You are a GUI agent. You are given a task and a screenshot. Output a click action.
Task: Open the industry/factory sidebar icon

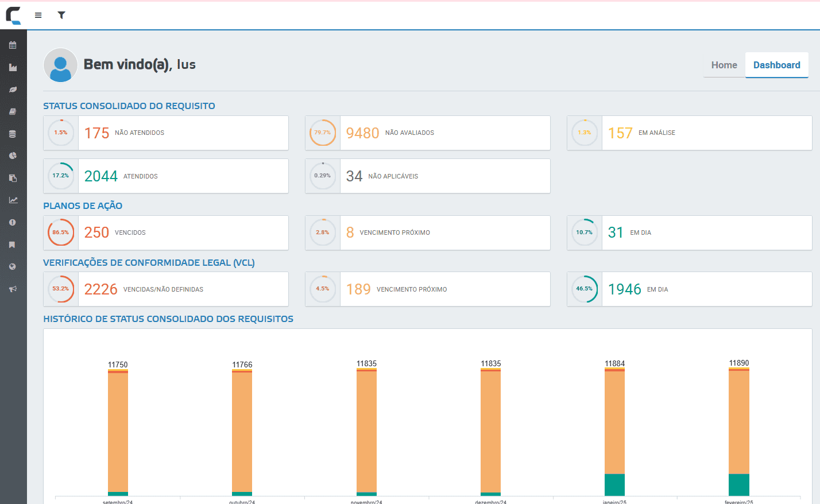click(x=13, y=68)
